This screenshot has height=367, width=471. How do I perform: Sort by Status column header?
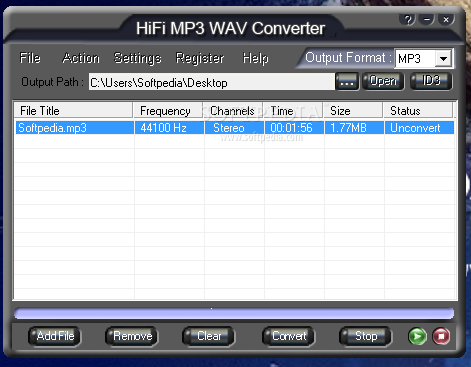click(418, 111)
